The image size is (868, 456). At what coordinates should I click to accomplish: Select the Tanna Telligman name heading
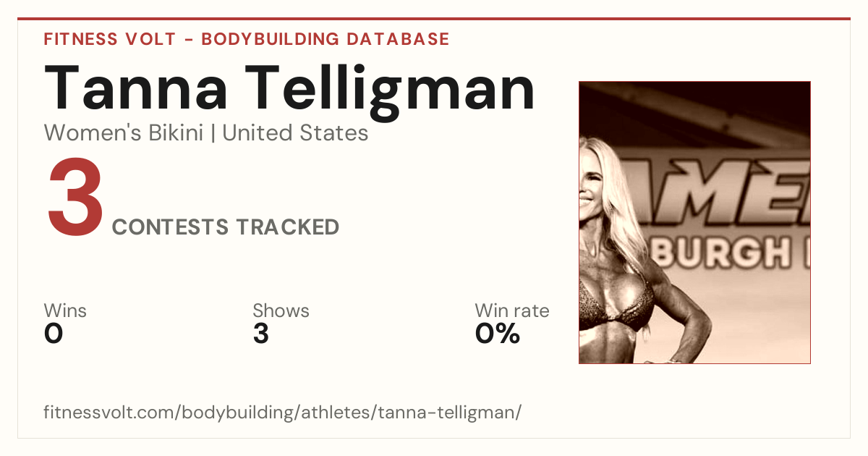(289, 88)
